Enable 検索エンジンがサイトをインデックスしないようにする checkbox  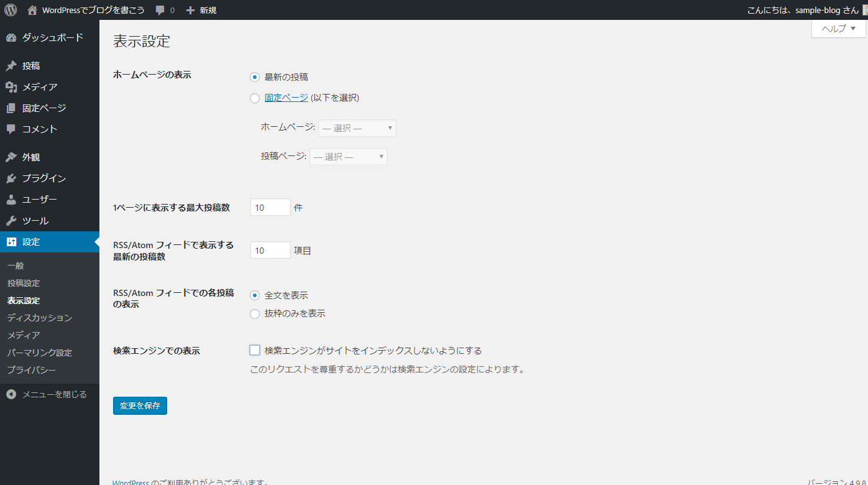(254, 349)
